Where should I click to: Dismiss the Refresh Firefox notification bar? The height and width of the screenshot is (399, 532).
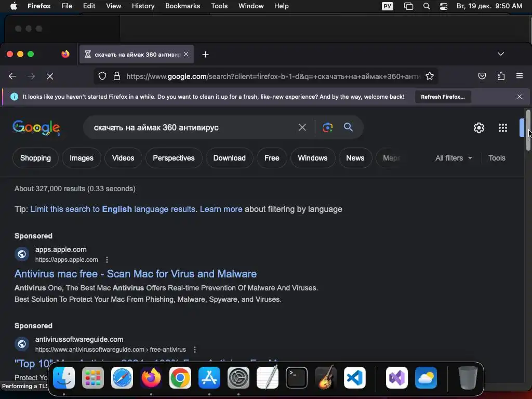(520, 97)
